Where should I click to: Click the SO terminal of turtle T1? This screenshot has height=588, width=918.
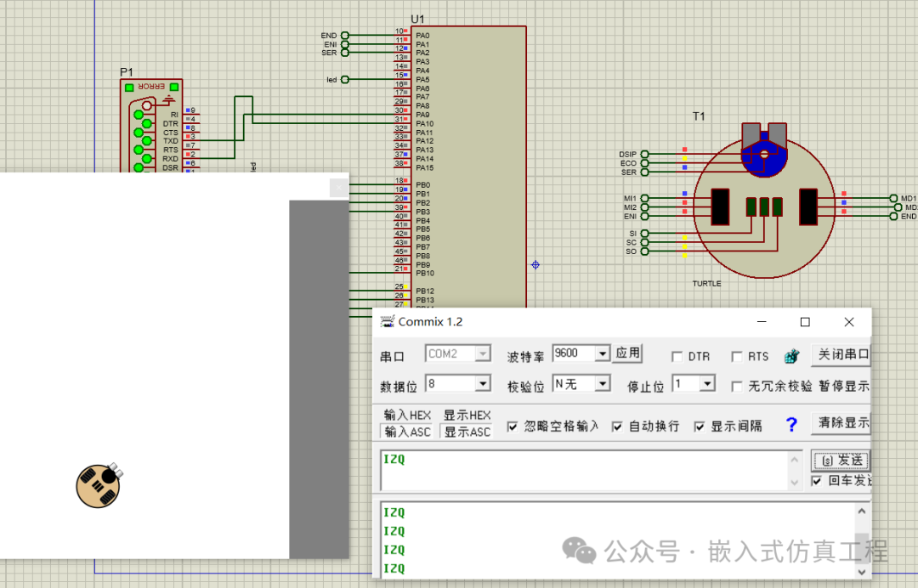[644, 252]
